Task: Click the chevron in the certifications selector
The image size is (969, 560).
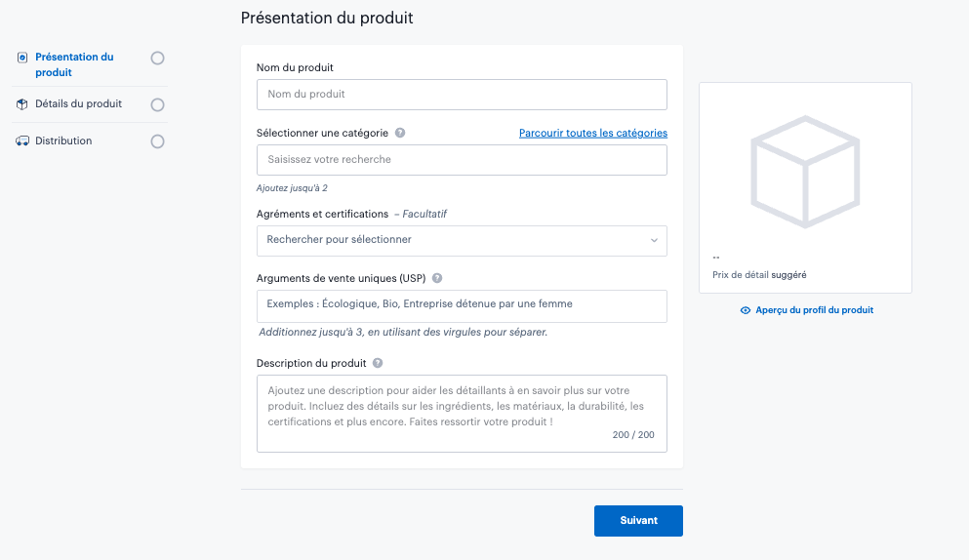Action: point(654,240)
